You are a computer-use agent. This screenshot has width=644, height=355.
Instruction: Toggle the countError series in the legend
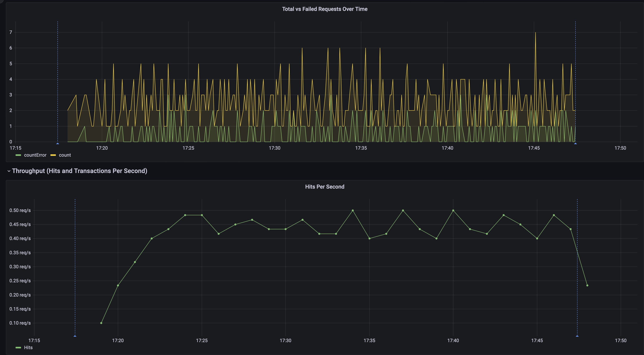[35, 155]
